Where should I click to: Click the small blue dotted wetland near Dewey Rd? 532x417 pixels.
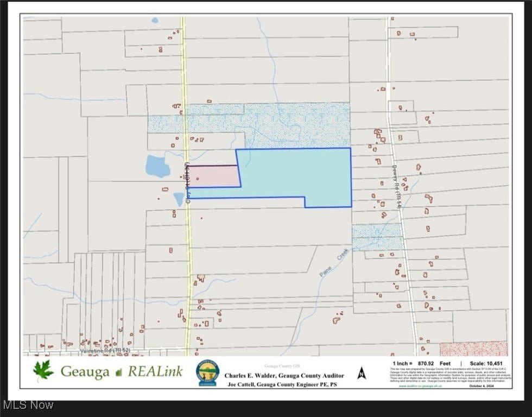pyautogui.click(x=377, y=237)
